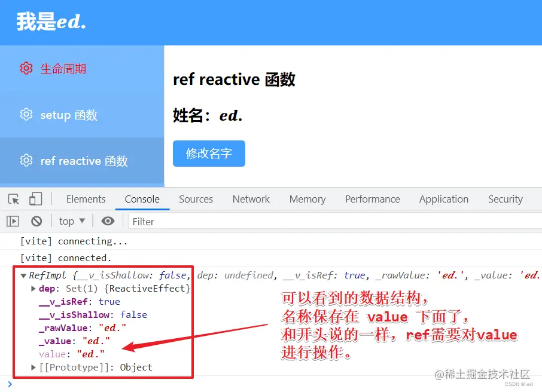Switch to the Elements tab
Image resolution: width=542 pixels, height=392 pixels.
pyautogui.click(x=86, y=199)
